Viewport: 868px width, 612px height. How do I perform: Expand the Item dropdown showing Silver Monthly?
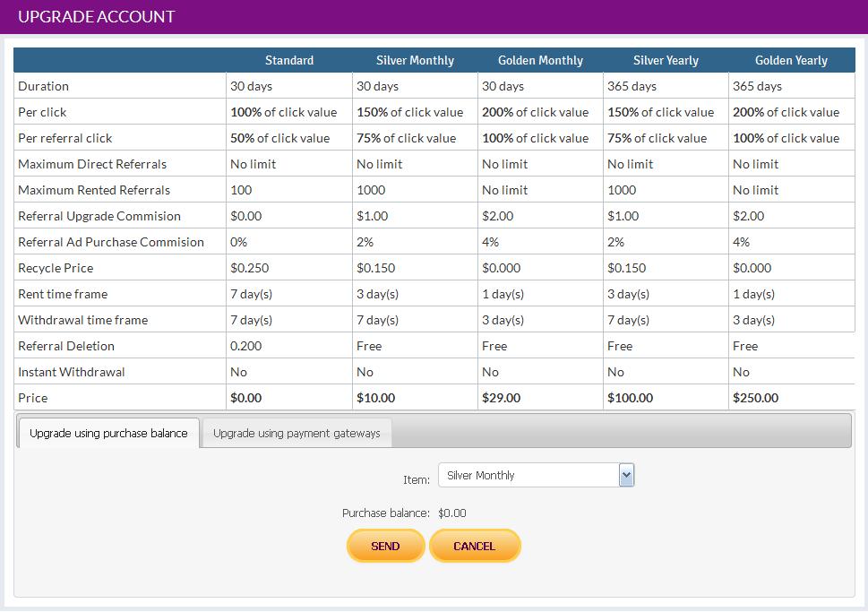(x=536, y=475)
